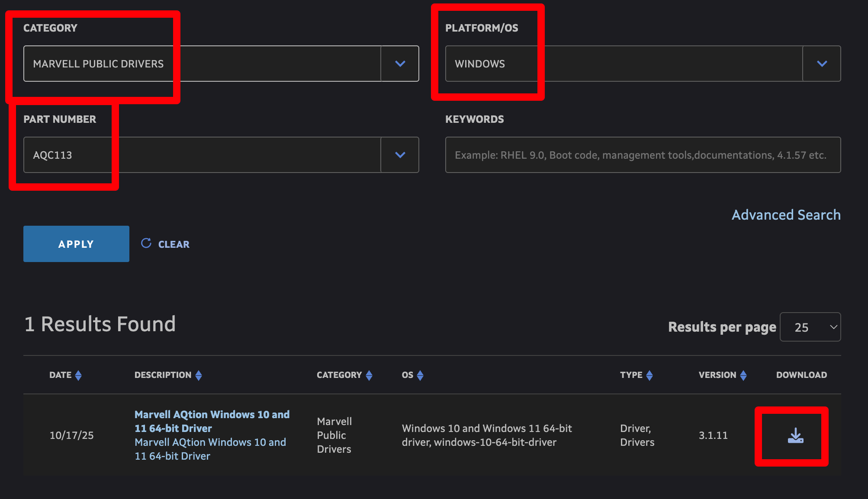Click the Date column sort arrows
Image resolution: width=868 pixels, height=499 pixels.
point(78,375)
